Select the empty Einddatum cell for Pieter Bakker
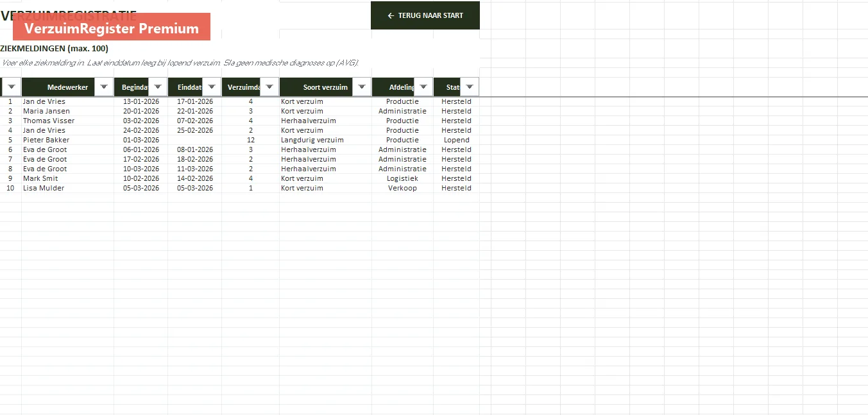The width and height of the screenshot is (868, 415). tap(195, 140)
